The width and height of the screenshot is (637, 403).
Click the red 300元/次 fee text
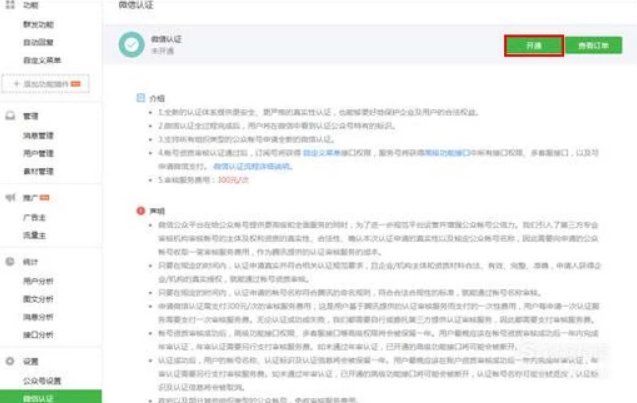tap(233, 180)
